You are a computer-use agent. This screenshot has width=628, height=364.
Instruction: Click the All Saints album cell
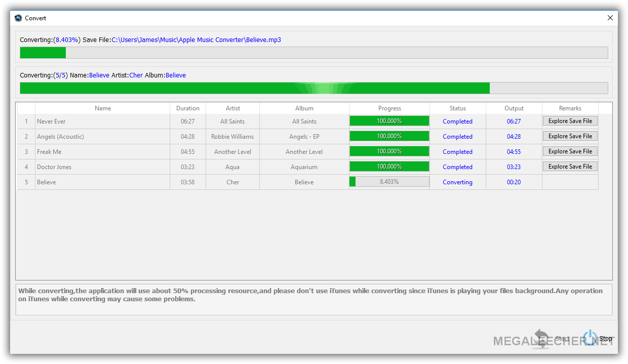(x=304, y=122)
